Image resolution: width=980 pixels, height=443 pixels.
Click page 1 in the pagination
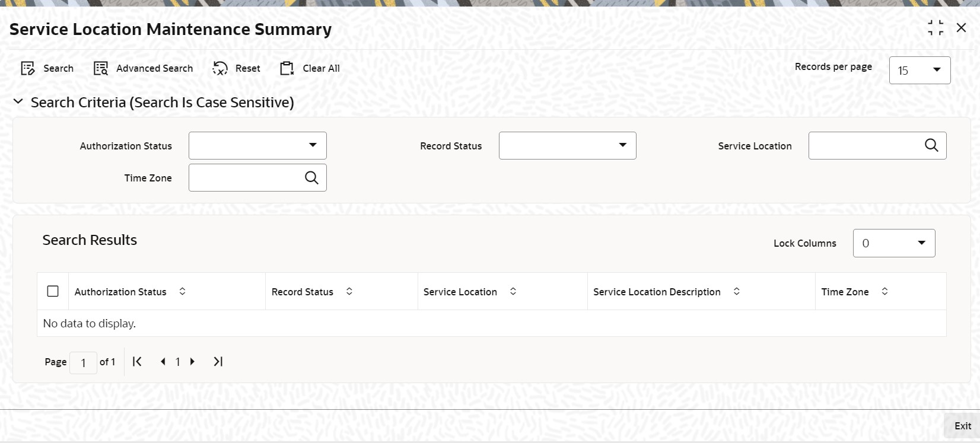pyautogui.click(x=177, y=362)
